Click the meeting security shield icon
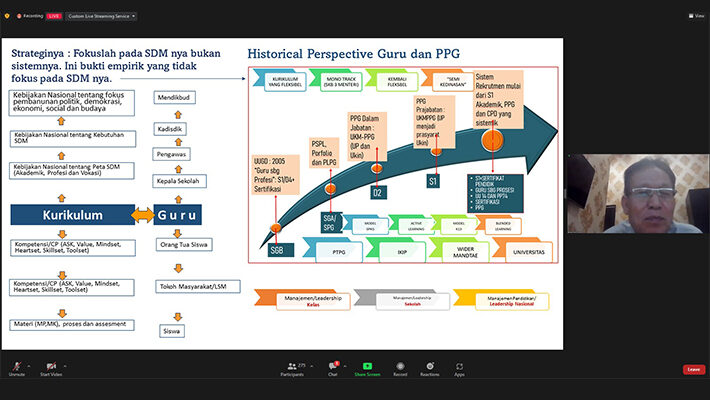The width and height of the screenshot is (710, 400). 7,16
